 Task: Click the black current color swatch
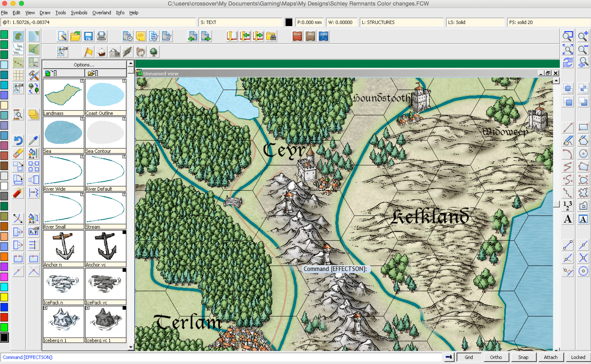(289, 22)
